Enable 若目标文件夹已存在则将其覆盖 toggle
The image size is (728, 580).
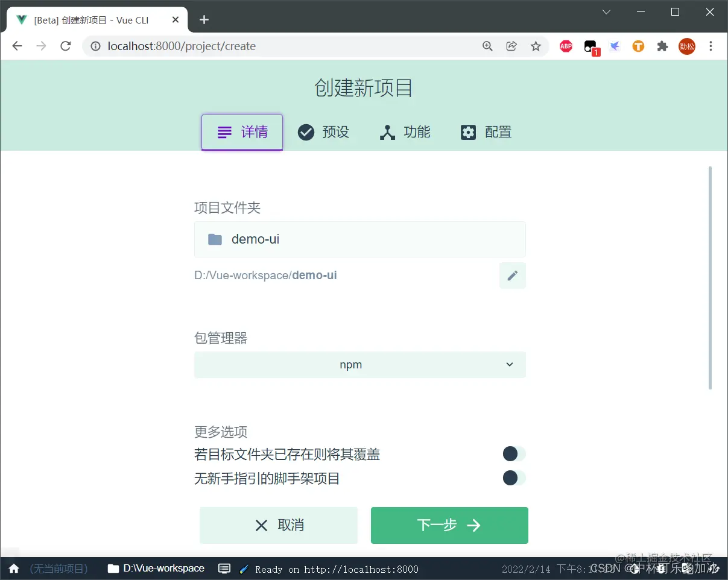[x=514, y=454]
